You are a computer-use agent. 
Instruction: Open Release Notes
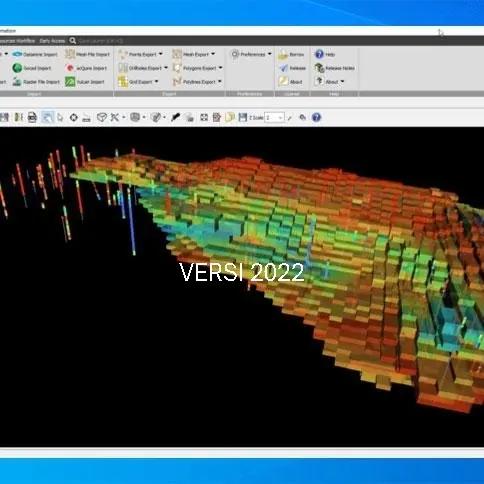click(x=335, y=68)
